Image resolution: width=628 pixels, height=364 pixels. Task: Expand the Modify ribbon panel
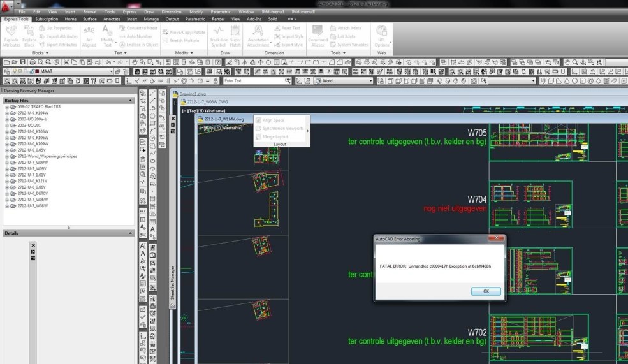[x=184, y=53]
